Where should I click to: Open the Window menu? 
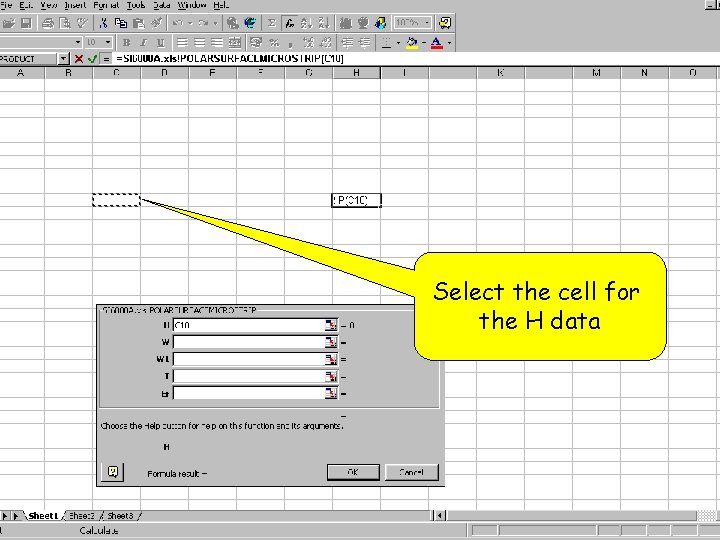[x=191, y=5]
